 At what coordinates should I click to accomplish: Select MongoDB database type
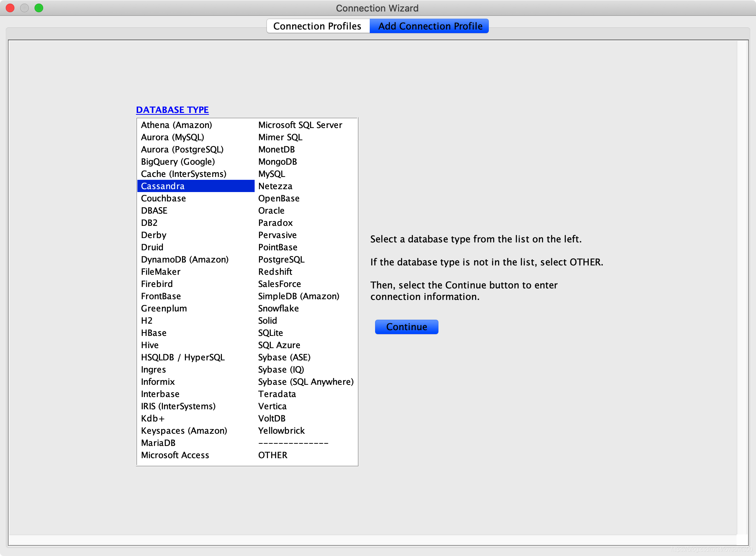coord(277,161)
